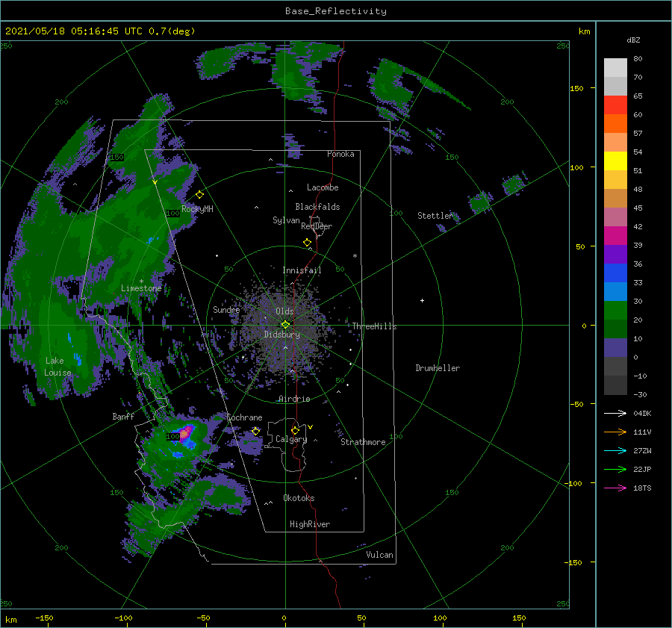
Task: Click the RedDeer city label
Action: click(x=317, y=226)
